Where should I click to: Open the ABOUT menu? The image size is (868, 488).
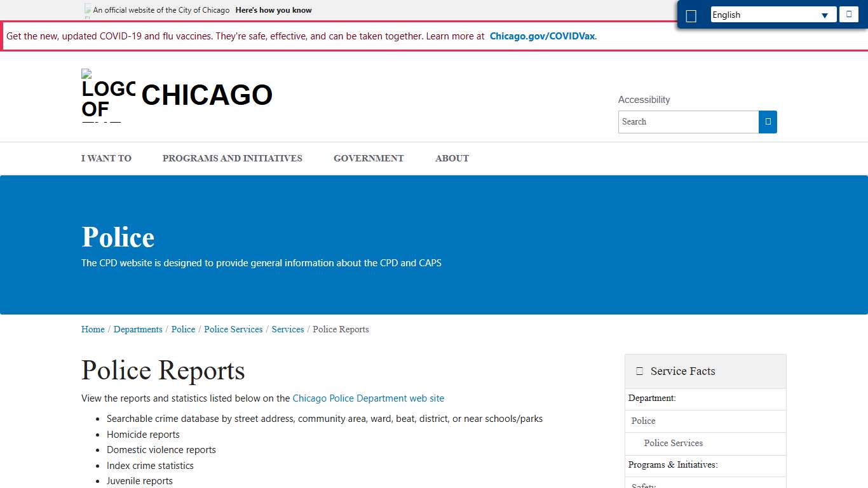coord(452,158)
